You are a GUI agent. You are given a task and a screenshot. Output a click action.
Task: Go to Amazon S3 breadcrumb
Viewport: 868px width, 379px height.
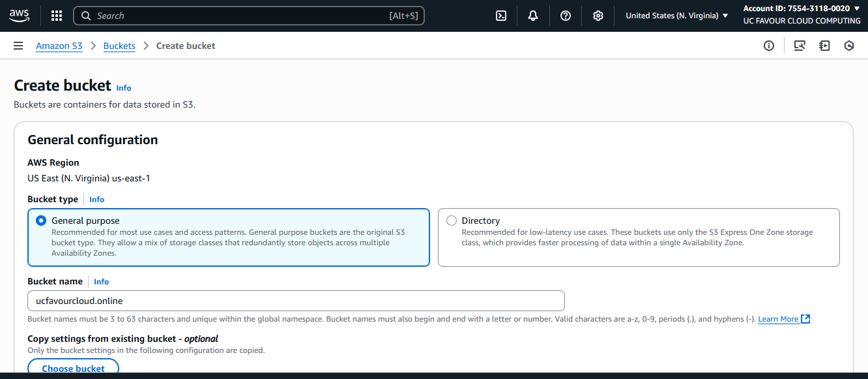(59, 46)
